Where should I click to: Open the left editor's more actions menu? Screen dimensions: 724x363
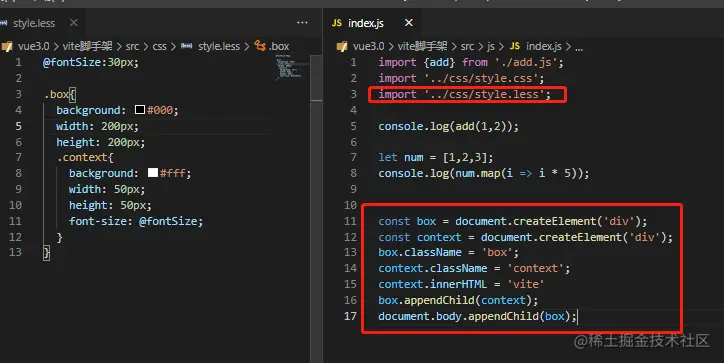tap(302, 23)
